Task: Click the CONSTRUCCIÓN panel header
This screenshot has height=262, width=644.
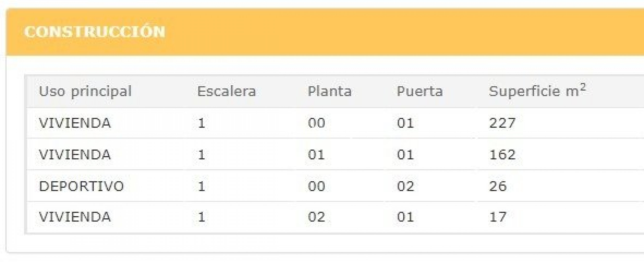Action: click(94, 32)
